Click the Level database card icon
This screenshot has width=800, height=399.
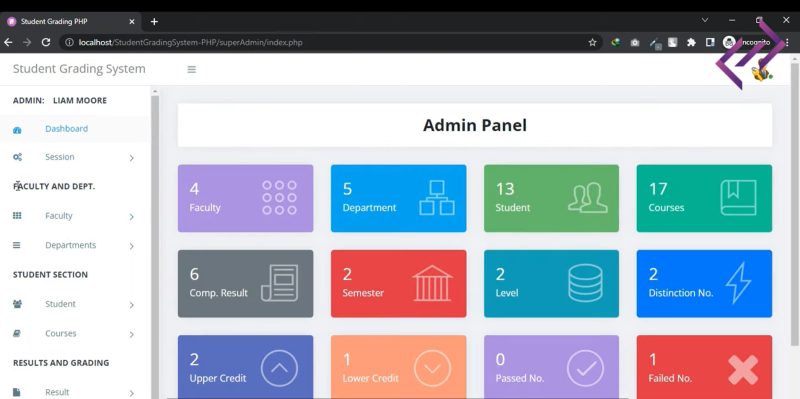click(585, 283)
